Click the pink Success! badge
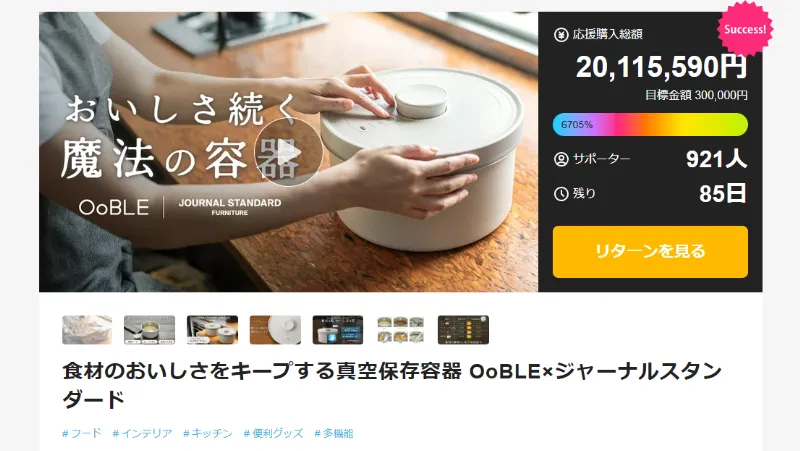This screenshot has width=800, height=451. 745,29
